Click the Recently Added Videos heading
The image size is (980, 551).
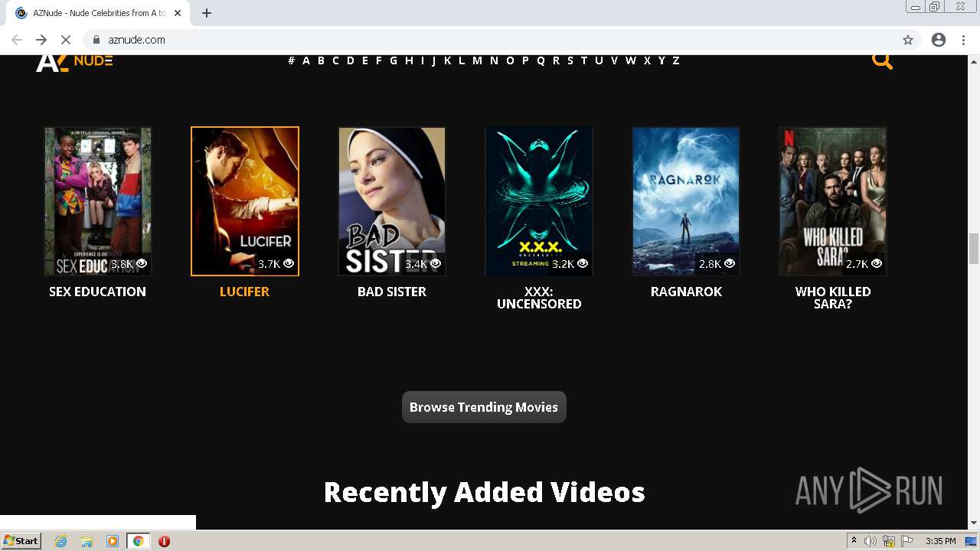pos(484,492)
